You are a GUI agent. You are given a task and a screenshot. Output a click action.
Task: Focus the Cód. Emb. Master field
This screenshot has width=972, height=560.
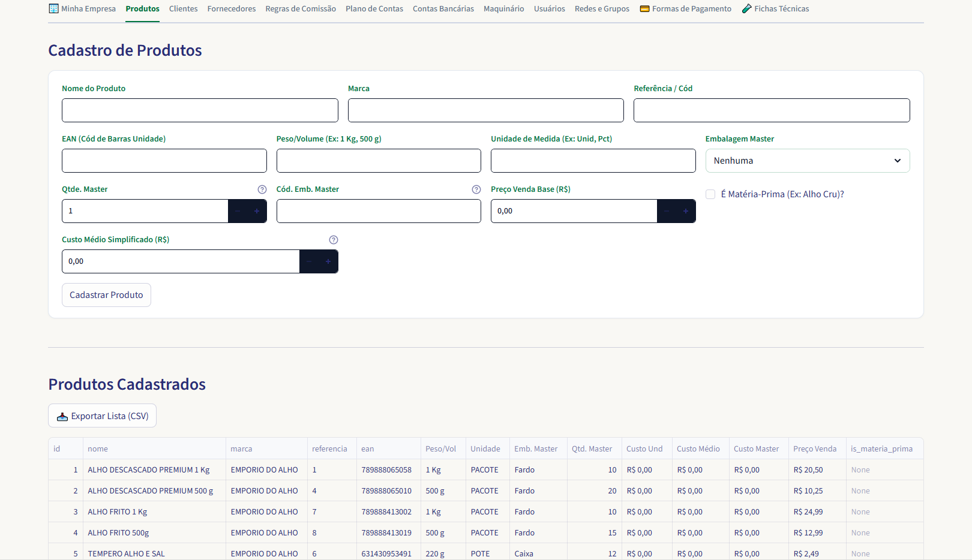(x=379, y=211)
